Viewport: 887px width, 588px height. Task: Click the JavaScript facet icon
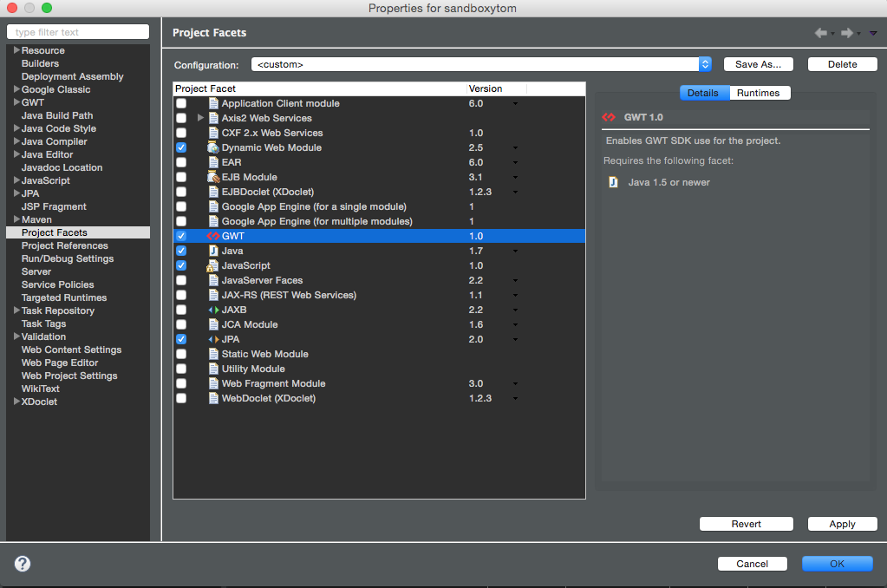pyautogui.click(x=212, y=265)
